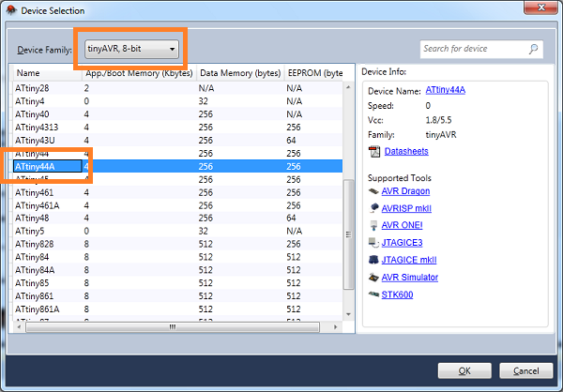This screenshot has height=392, width=563.
Task: Select the ATtiny828 device
Action: 178,244
